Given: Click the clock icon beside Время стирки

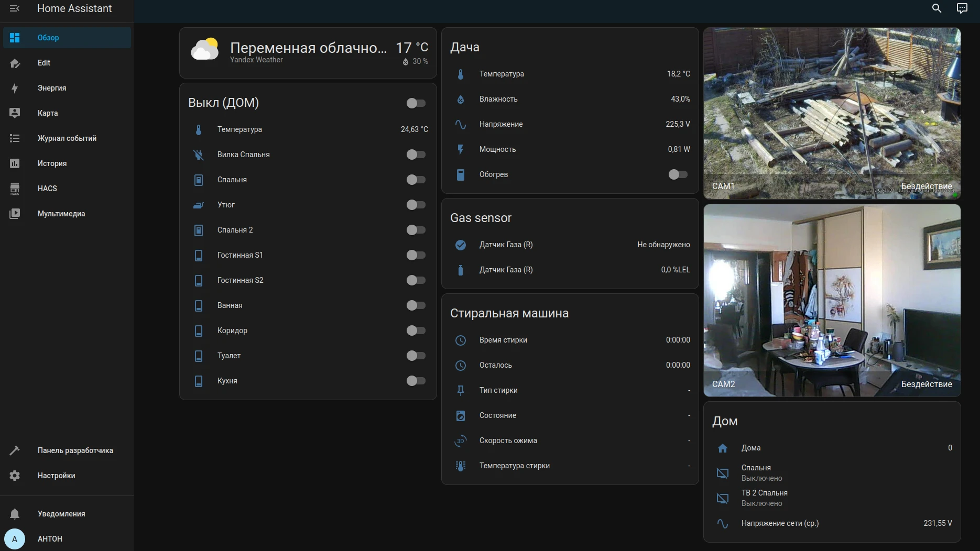Looking at the screenshot, I should (461, 340).
